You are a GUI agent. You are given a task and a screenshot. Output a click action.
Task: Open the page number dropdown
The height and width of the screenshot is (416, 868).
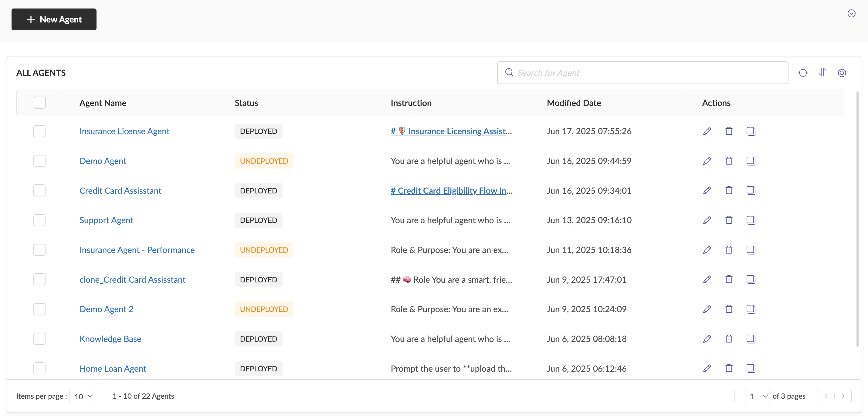[x=757, y=396]
